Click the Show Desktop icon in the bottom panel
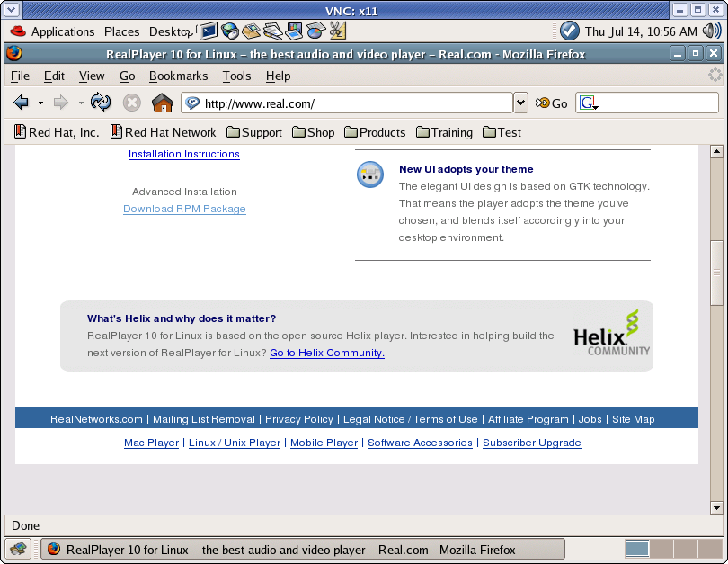The image size is (728, 564). pyautogui.click(x=18, y=549)
